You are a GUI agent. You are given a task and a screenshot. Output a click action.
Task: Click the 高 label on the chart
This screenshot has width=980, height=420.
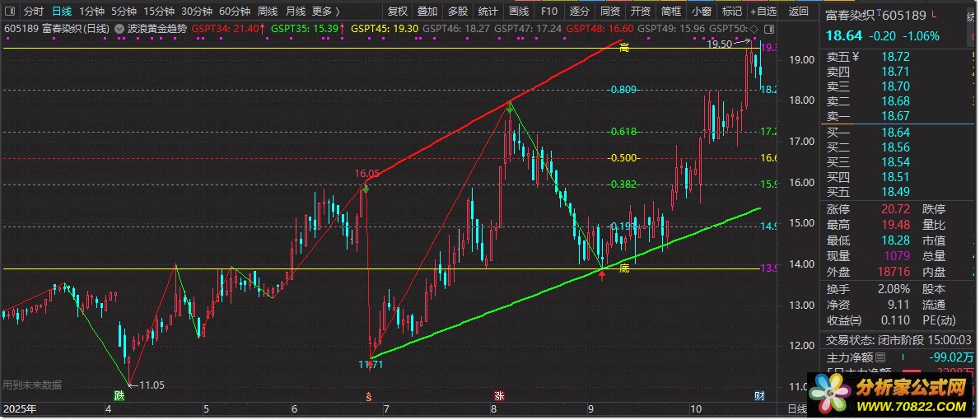coord(623,48)
